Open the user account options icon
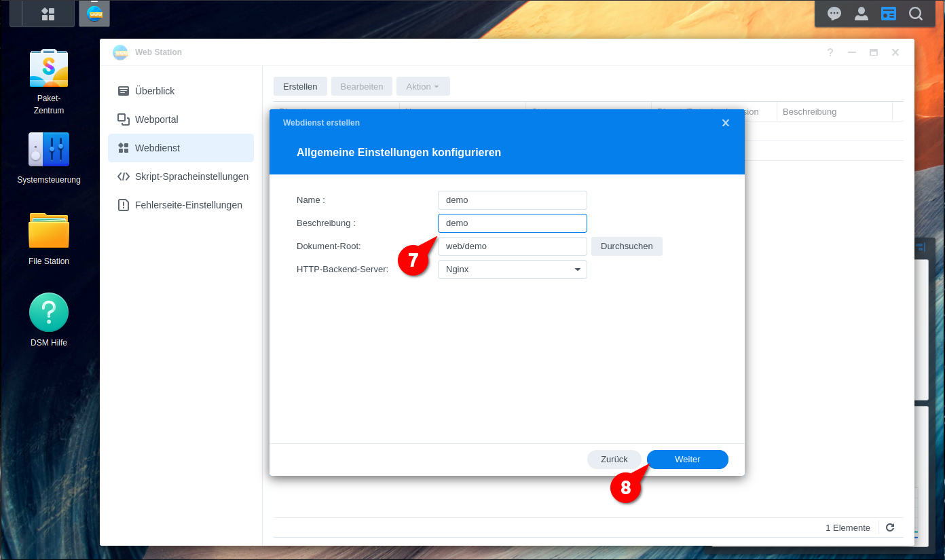The image size is (945, 560). click(861, 14)
